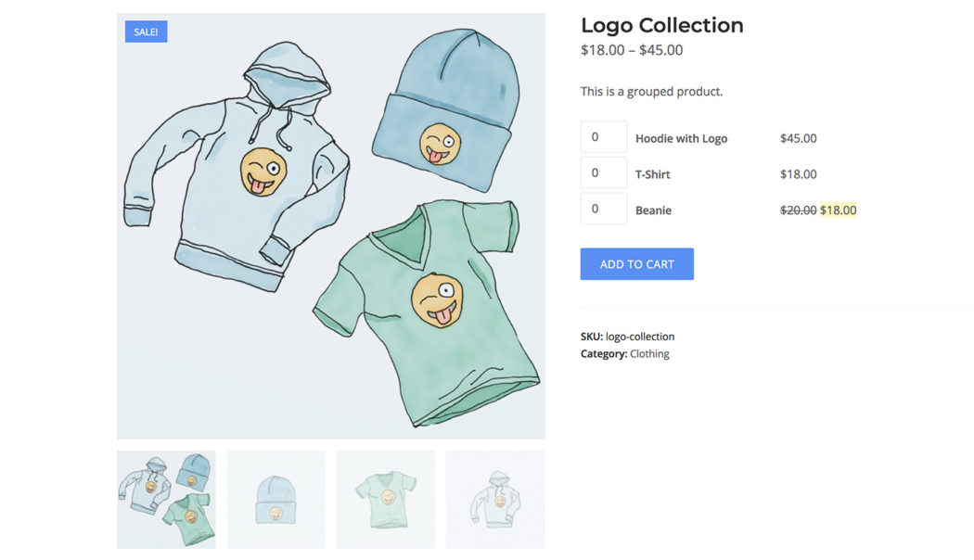Open the T-Shirt product link
This screenshot has height=560, width=974.
[x=651, y=173]
